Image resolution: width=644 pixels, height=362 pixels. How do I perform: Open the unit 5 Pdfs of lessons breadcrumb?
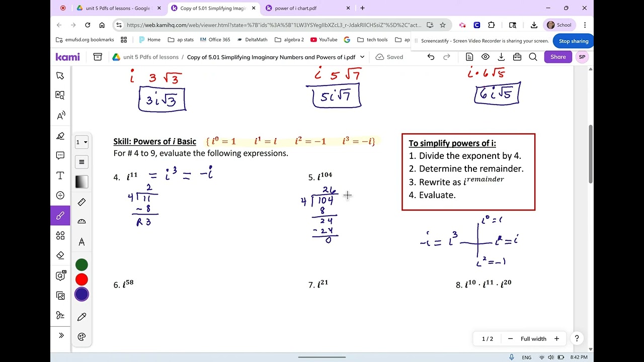coord(151,57)
